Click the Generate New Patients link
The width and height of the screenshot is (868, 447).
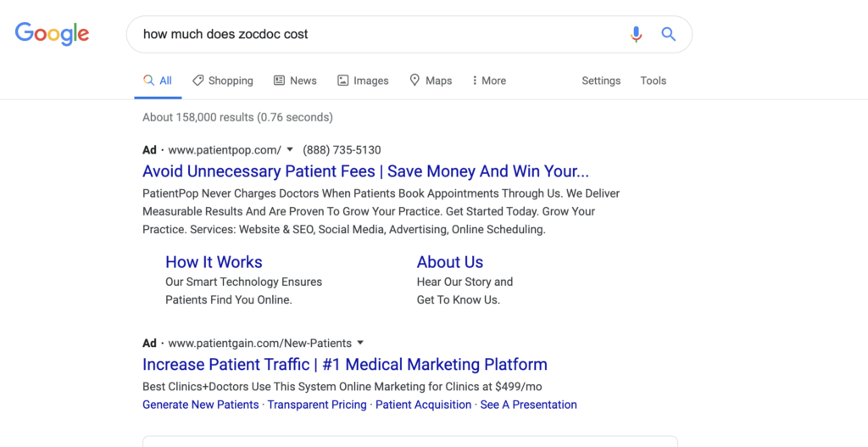click(x=201, y=405)
